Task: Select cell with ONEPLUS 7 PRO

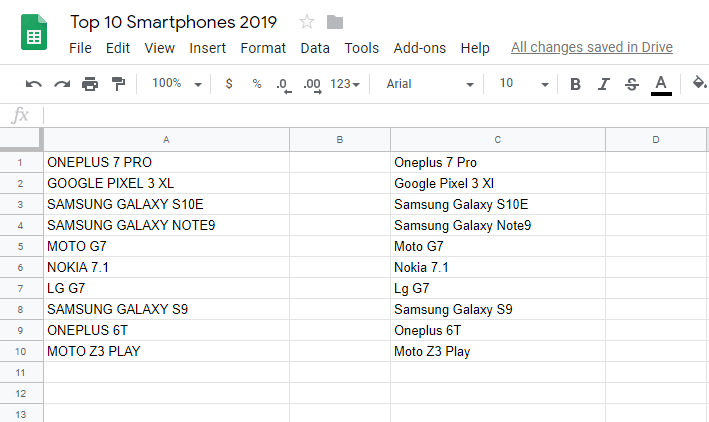Action: 166,162
